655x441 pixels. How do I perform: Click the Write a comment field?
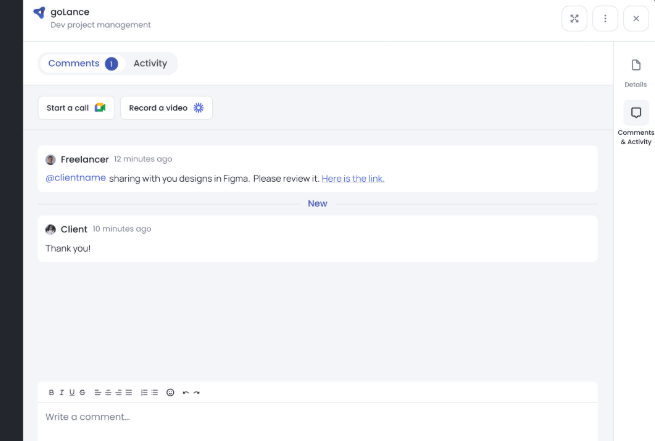[x=300, y=417]
